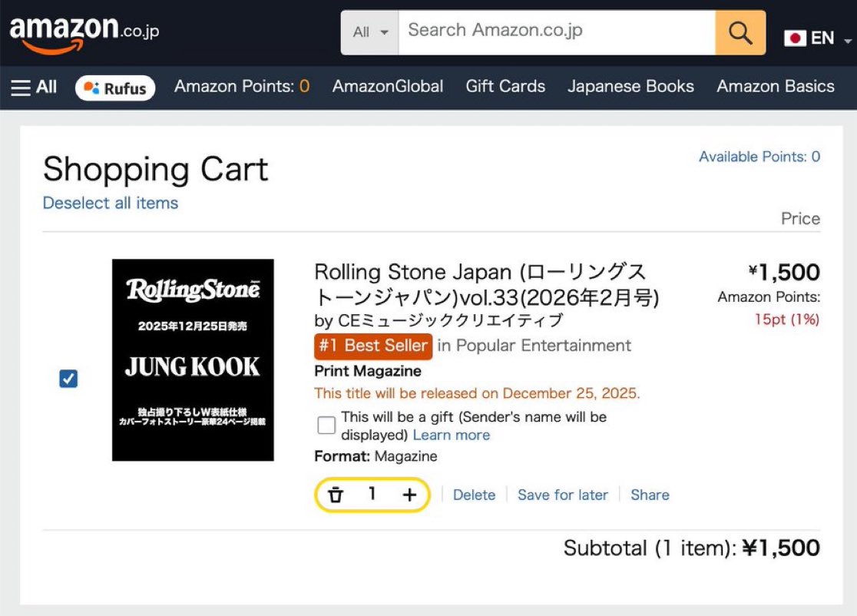Delete the item from cart

pos(474,495)
